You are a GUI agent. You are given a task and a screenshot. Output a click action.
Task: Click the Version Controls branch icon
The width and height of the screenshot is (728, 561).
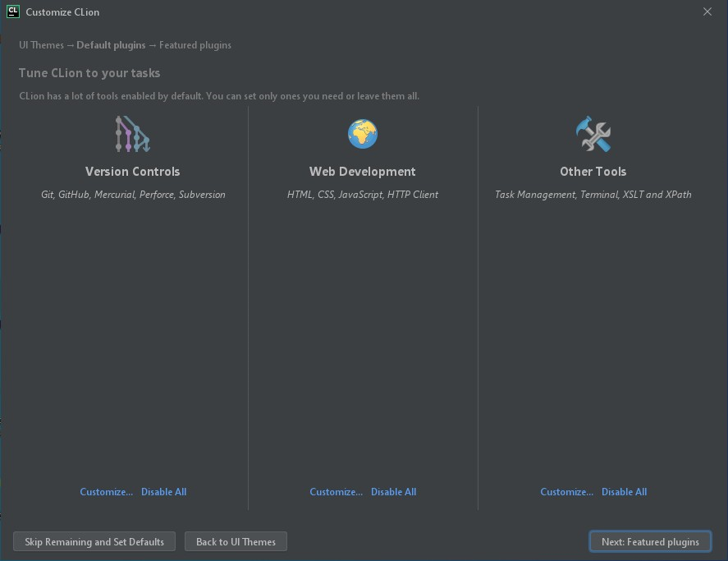click(x=133, y=134)
